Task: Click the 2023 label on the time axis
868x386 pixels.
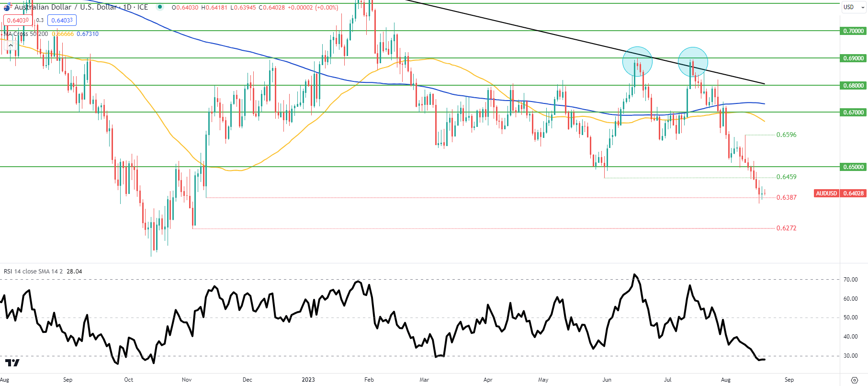Action: (308, 380)
